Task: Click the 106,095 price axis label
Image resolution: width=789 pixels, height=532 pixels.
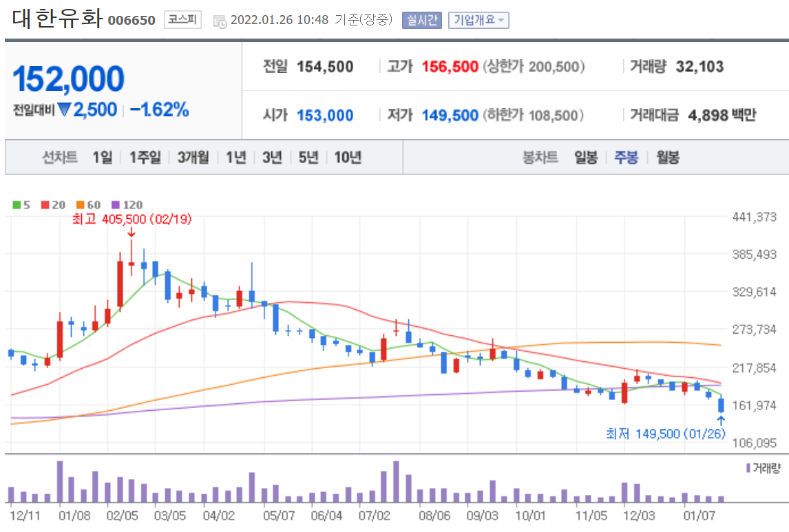Action: (x=755, y=443)
